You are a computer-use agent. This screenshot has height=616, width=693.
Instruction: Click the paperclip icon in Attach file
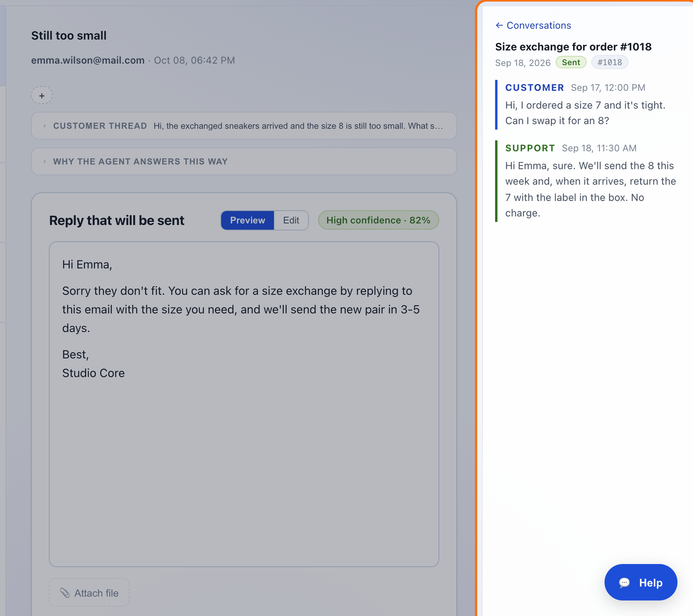coord(65,593)
